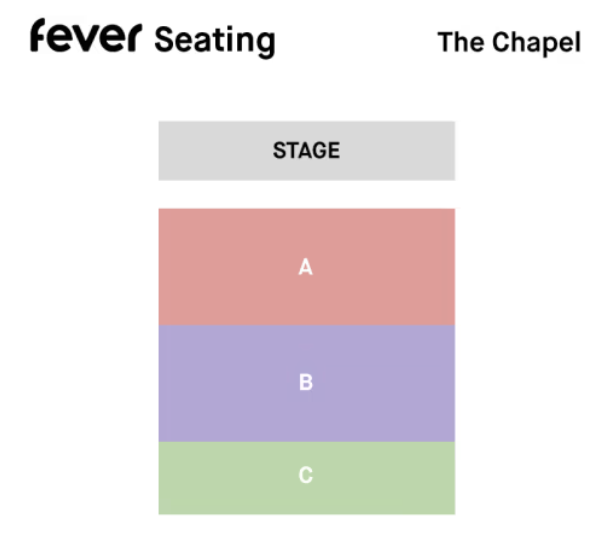Select the red seating zone A
Image resolution: width=616 pixels, height=538 pixels.
point(307,267)
